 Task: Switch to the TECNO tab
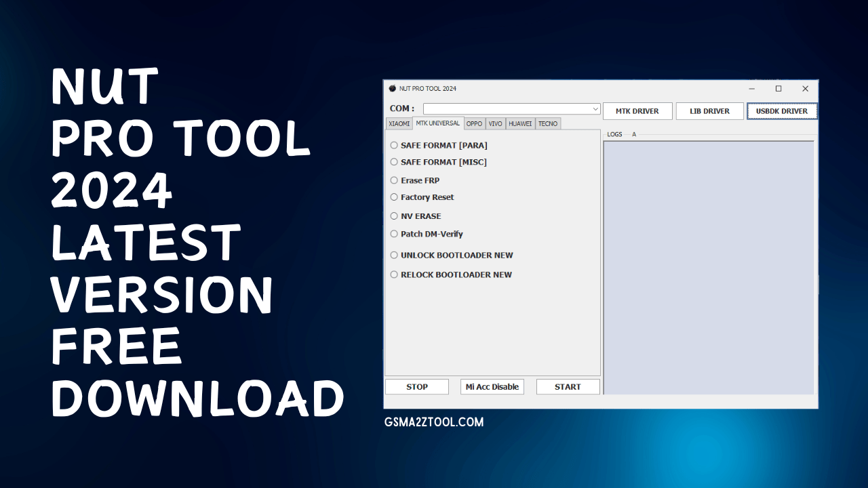click(547, 123)
